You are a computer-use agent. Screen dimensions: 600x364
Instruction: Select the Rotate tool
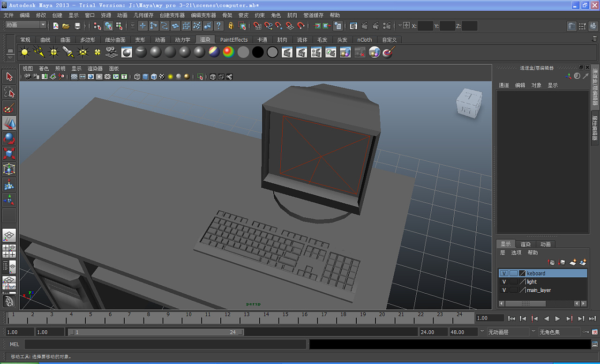point(9,139)
